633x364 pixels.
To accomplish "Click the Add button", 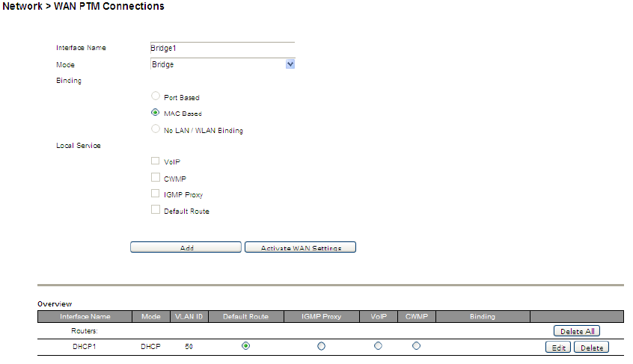I will click(186, 247).
